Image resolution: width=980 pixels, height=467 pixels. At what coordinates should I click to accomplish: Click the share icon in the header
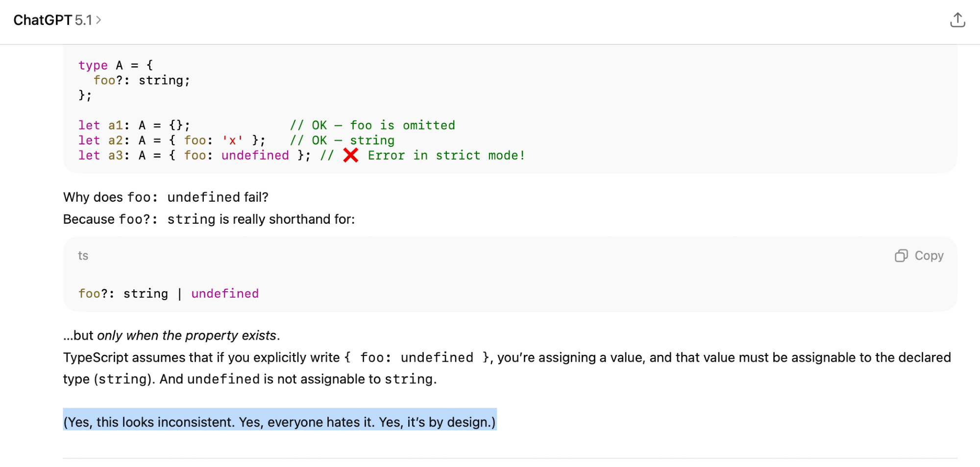(x=957, y=20)
